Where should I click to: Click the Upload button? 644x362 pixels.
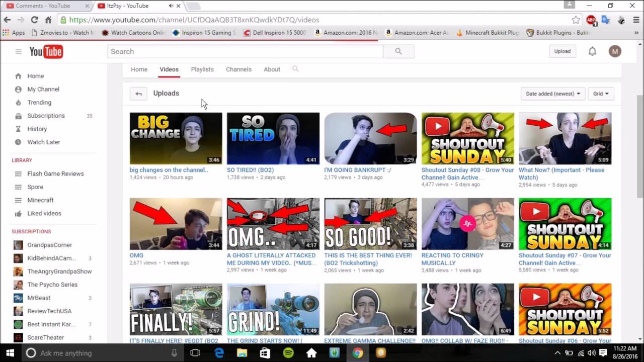pos(562,51)
